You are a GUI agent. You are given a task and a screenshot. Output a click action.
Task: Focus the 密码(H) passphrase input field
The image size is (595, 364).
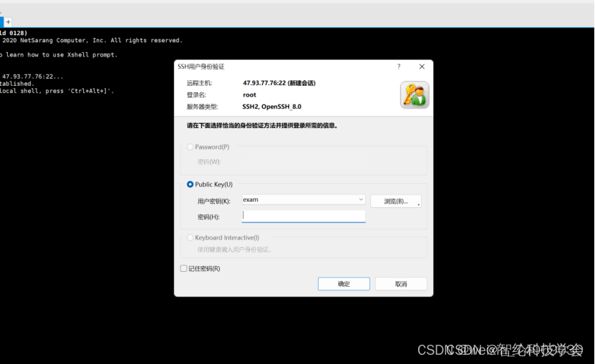coord(304,216)
